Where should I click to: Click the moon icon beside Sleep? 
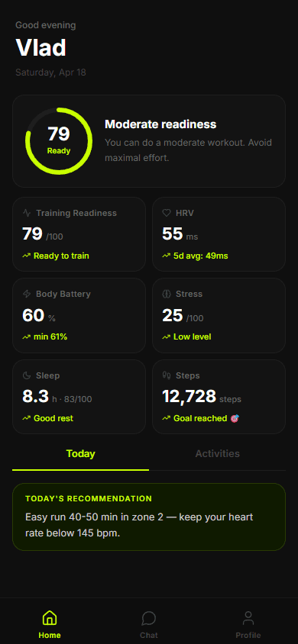[27, 375]
